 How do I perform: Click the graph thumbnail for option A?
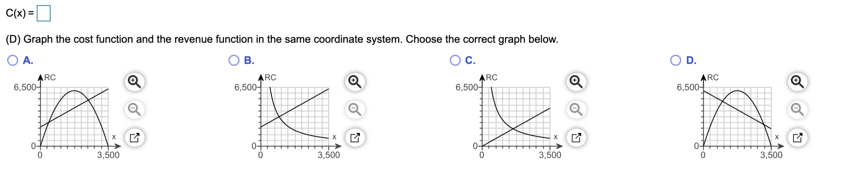(x=74, y=117)
